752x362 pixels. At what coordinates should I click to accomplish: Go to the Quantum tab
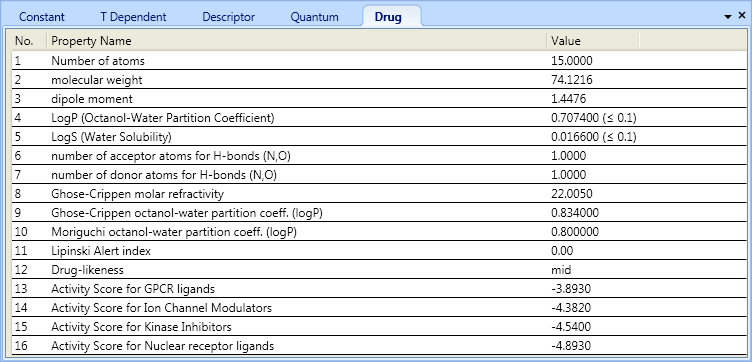[315, 17]
